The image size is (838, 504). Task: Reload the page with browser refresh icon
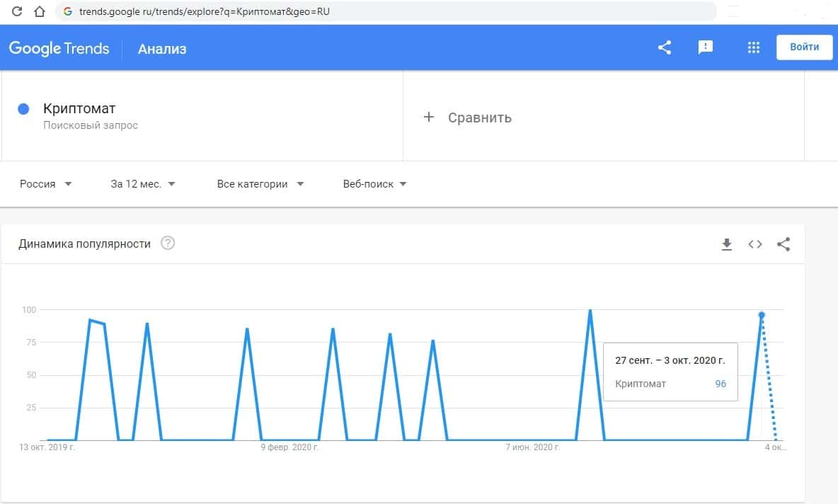18,12
